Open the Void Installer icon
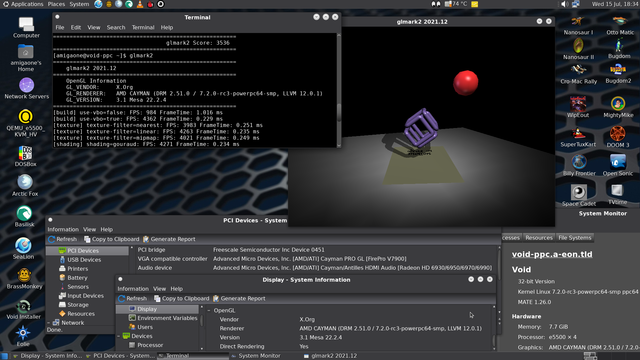 pos(23,309)
